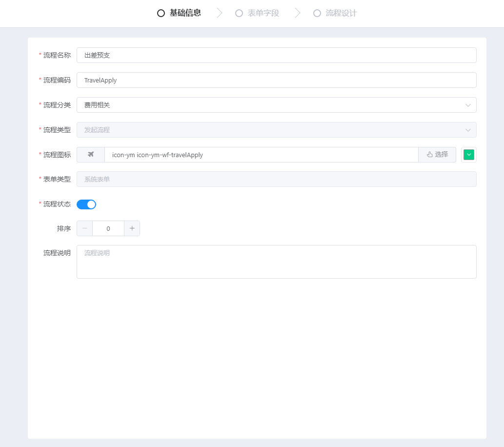Open the disabled 流程类型 dropdown 发起流程
The height and width of the screenshot is (447, 504).
point(277,130)
